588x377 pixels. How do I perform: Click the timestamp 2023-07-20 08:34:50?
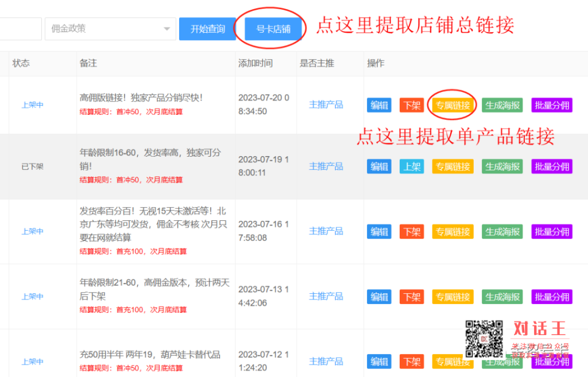(264, 104)
